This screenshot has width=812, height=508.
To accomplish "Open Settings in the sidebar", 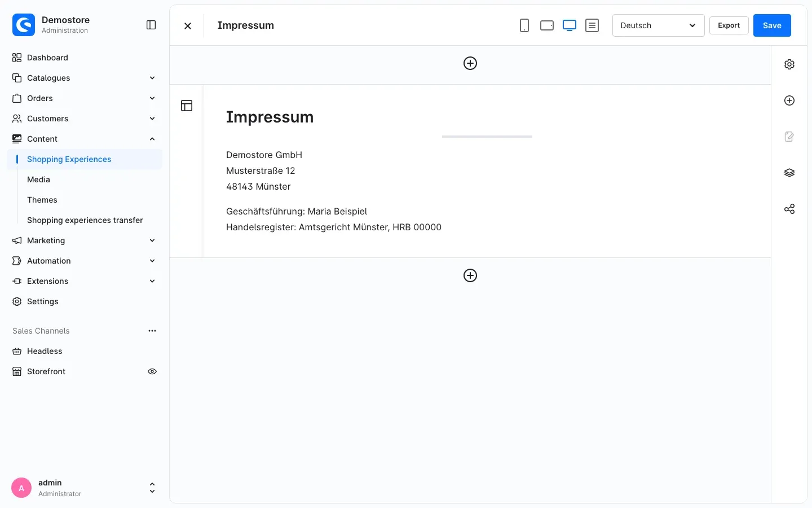I will pos(85,301).
